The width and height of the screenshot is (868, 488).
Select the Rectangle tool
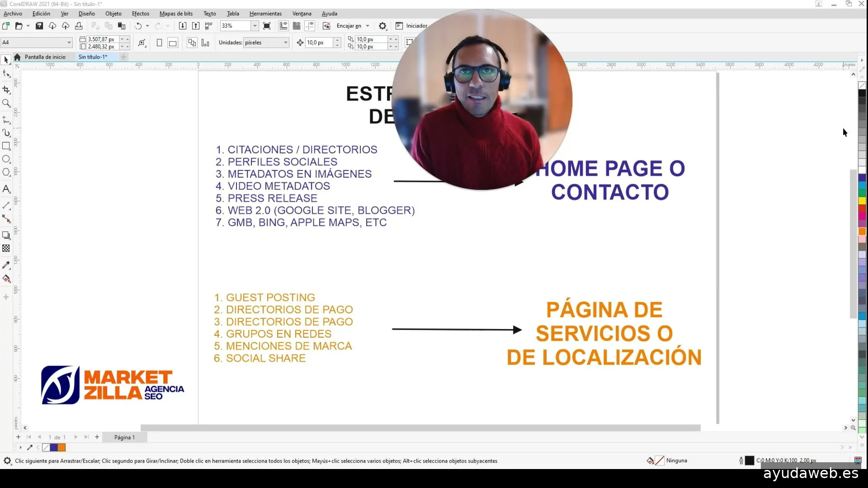click(x=6, y=146)
